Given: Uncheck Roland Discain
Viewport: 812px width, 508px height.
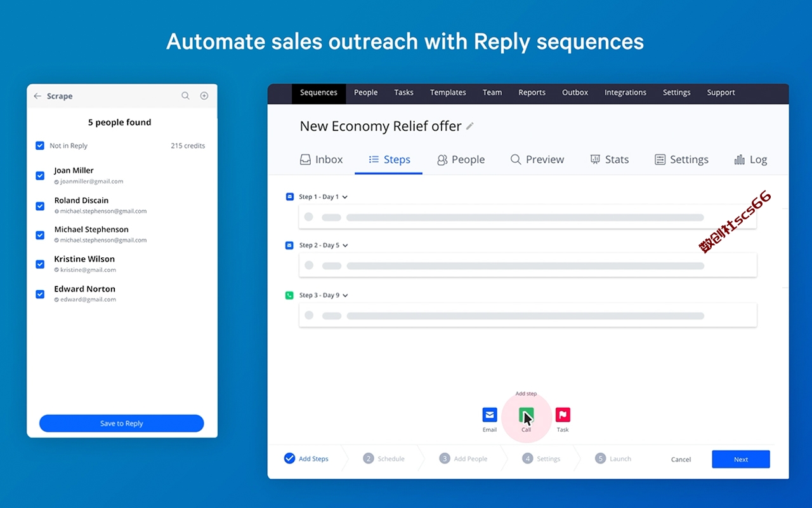Looking at the screenshot, I should coord(40,206).
